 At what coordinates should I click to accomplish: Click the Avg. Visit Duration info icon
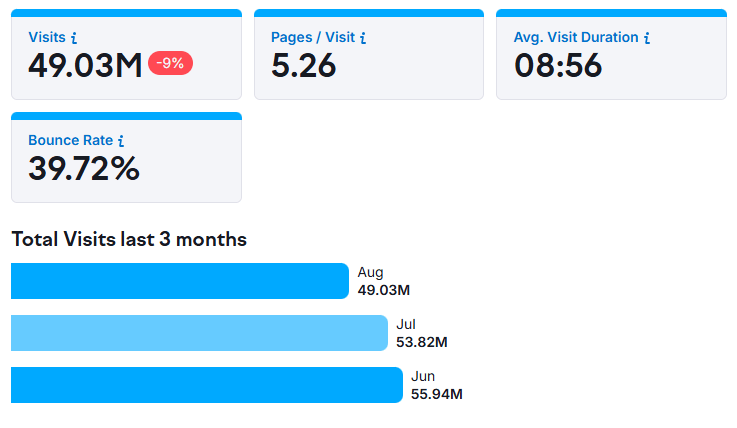coord(647,38)
